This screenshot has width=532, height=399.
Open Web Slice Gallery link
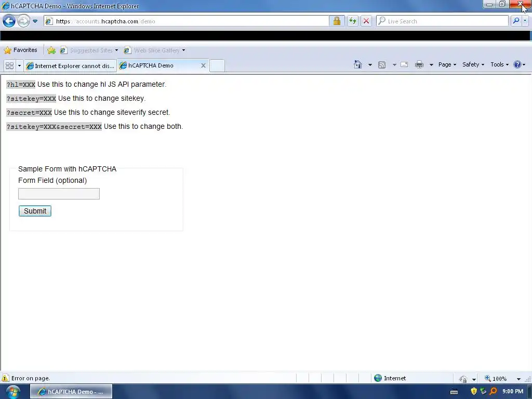pyautogui.click(x=157, y=50)
